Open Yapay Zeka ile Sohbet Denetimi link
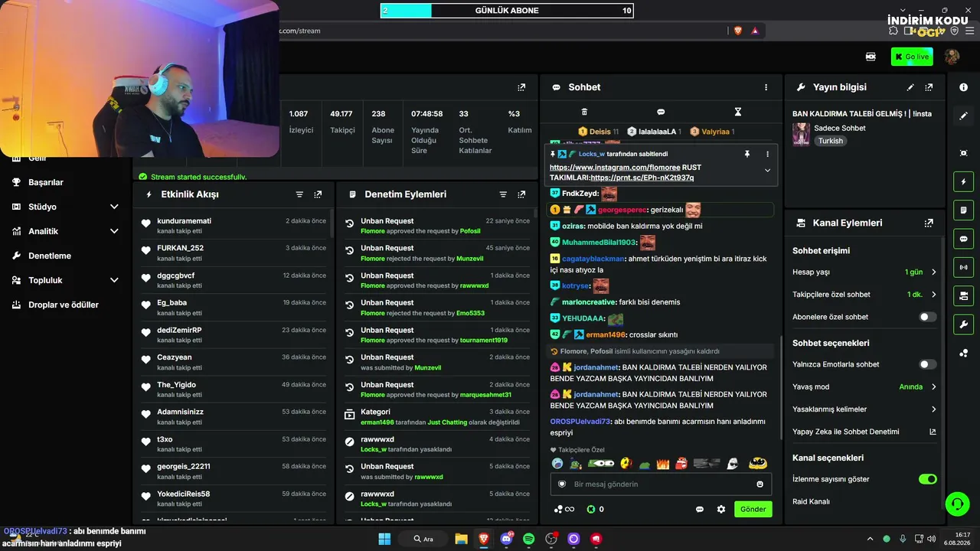This screenshot has width=980, height=551. (x=864, y=432)
